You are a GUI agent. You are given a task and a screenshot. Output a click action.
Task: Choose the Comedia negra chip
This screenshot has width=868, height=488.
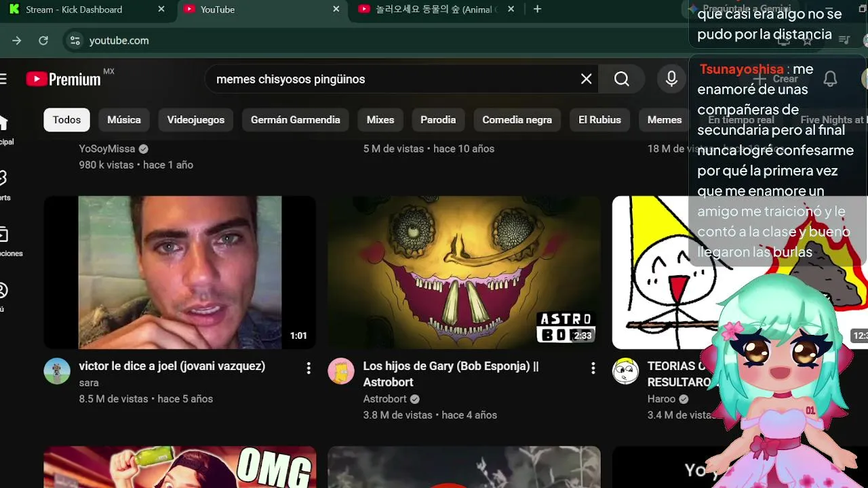point(517,120)
